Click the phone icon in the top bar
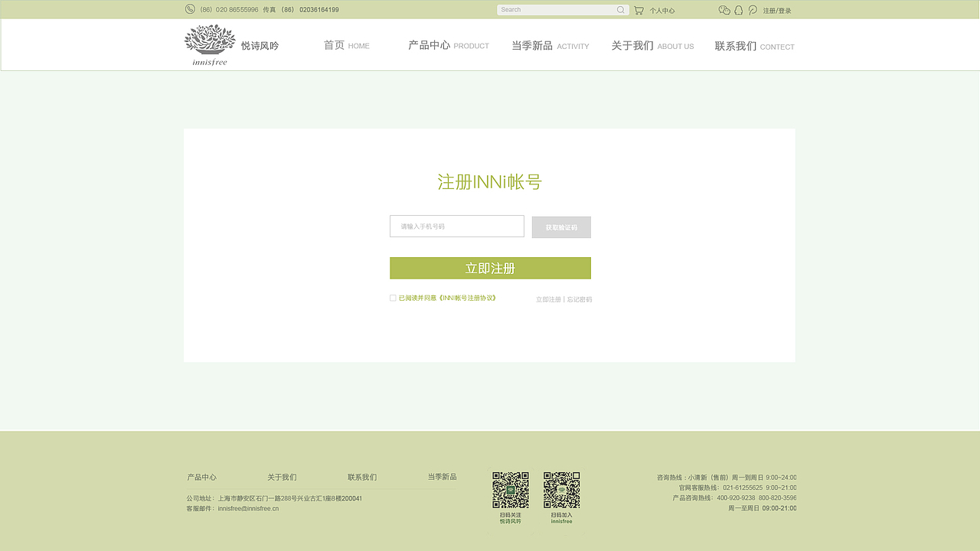Image resolution: width=980 pixels, height=551 pixels. pyautogui.click(x=189, y=9)
